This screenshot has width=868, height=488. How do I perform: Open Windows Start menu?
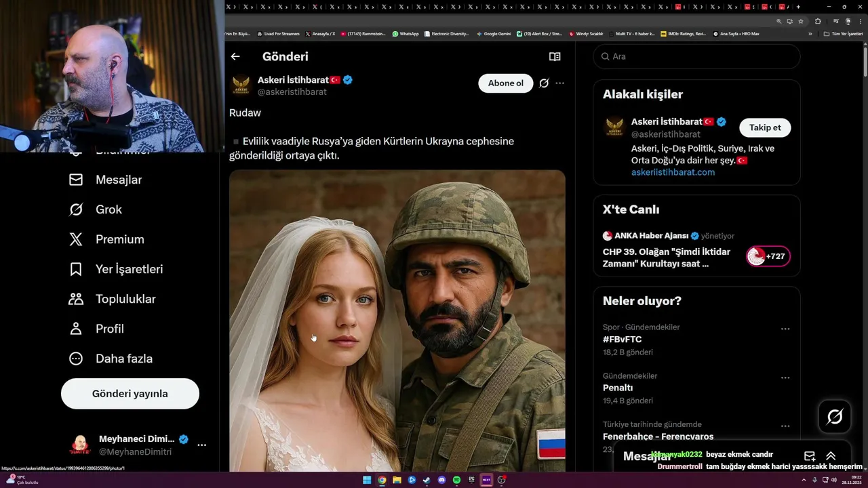tap(367, 480)
